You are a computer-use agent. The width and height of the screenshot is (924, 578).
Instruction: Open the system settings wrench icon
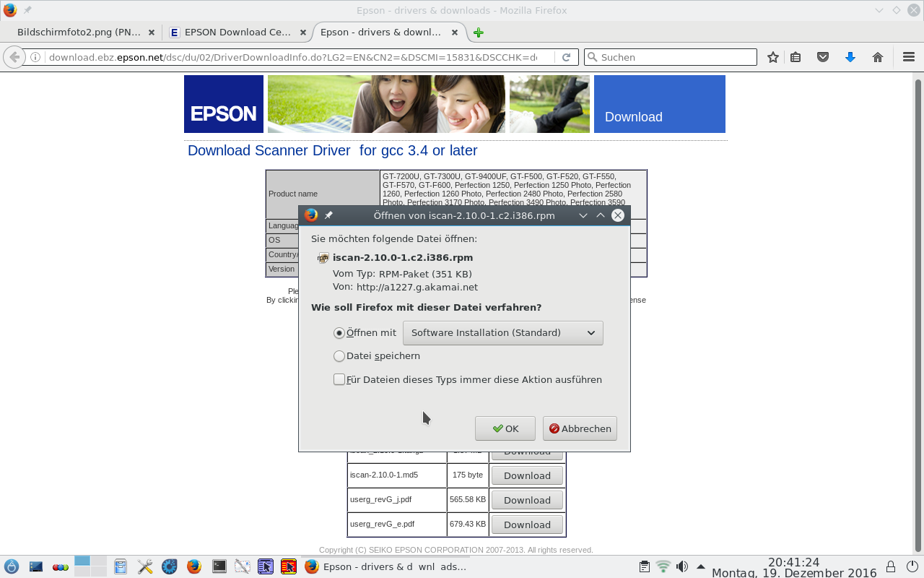[145, 566]
